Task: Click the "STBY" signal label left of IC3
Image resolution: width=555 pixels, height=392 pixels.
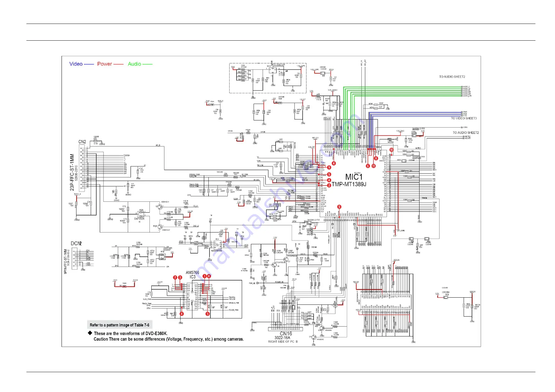Action: point(149,309)
